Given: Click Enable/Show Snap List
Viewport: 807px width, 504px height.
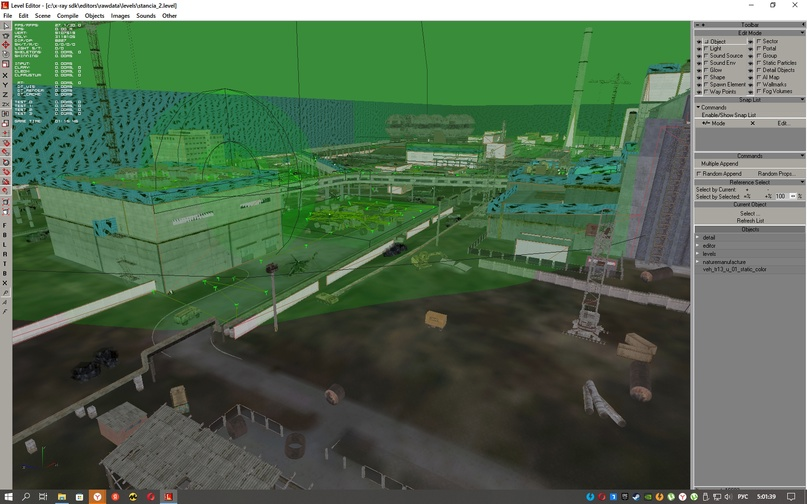Looking at the screenshot, I should [728, 115].
